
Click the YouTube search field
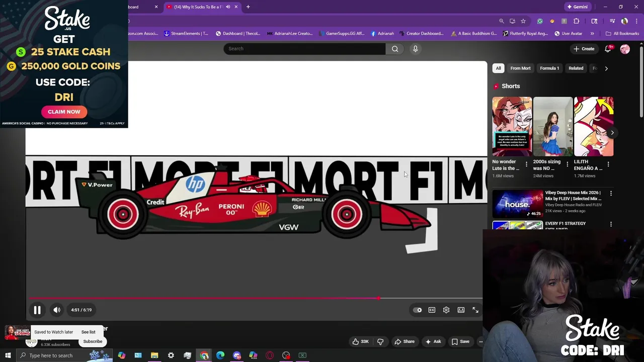[x=304, y=49]
